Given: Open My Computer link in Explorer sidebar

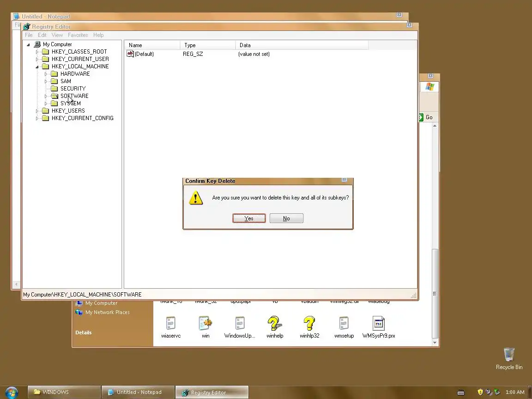Looking at the screenshot, I should click(101, 303).
